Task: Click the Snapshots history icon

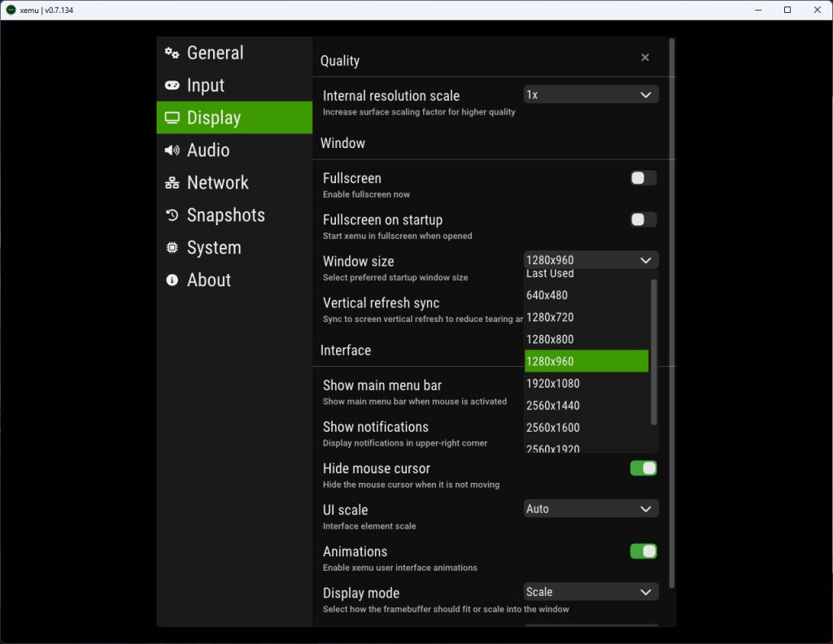Action: pos(172,215)
